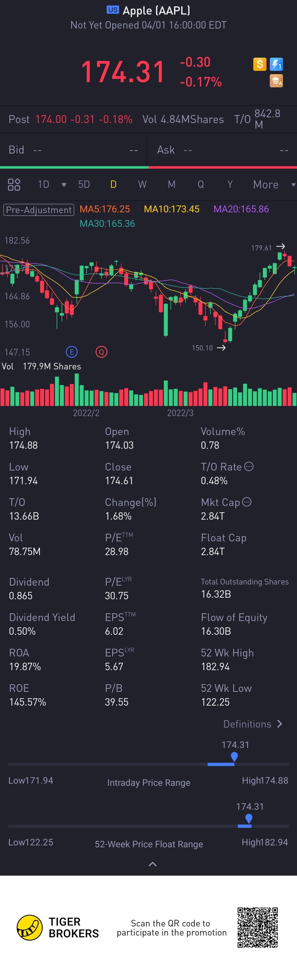Toggle the Pre-Adjustment price mode
Screen dimensions: 297x980
pyautogui.click(x=39, y=210)
